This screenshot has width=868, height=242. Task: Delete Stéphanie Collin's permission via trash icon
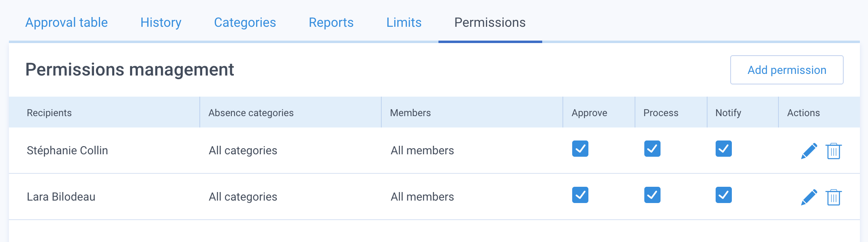pos(834,151)
